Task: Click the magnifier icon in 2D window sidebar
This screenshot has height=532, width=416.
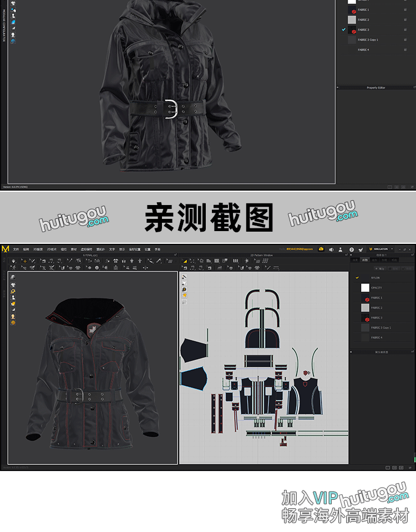Action: coord(184,289)
